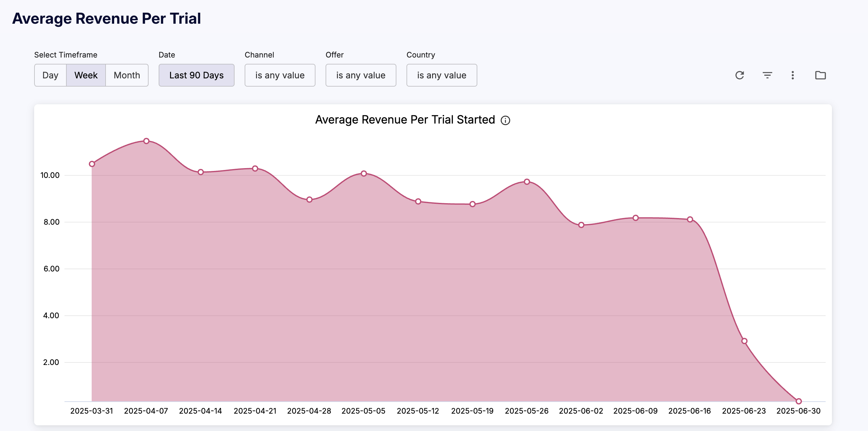Click the info icon beside chart title
868x431 pixels.
505,120
